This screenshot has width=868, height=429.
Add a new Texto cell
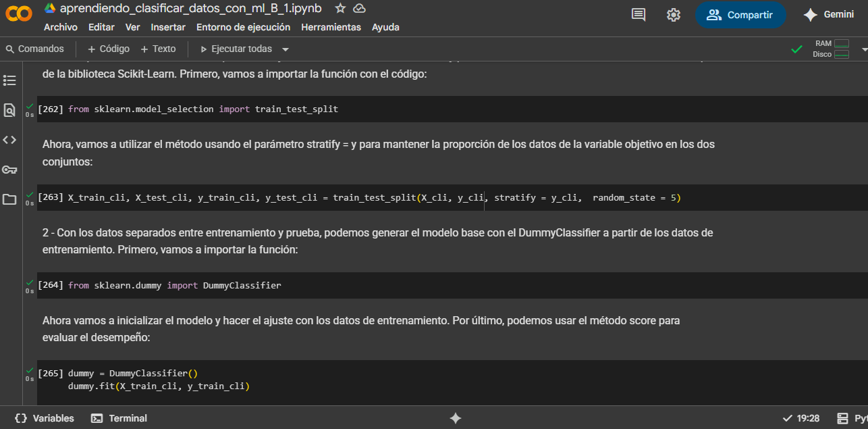[158, 49]
